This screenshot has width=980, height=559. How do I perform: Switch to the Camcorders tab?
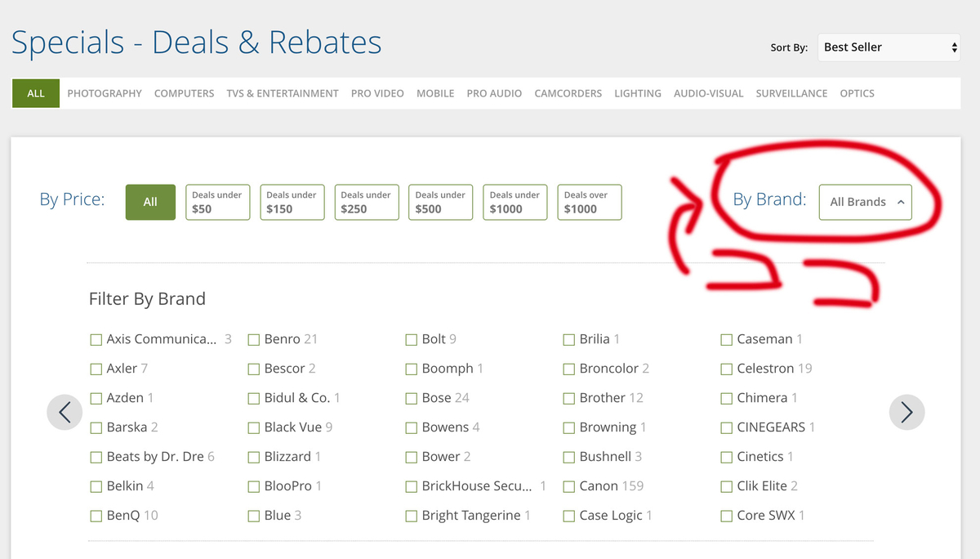568,93
